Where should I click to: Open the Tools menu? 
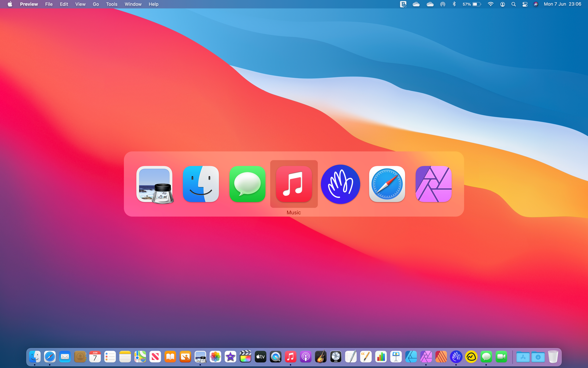point(112,4)
